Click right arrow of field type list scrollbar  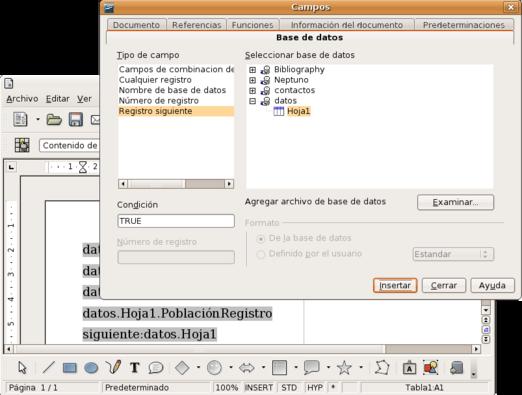229,184
